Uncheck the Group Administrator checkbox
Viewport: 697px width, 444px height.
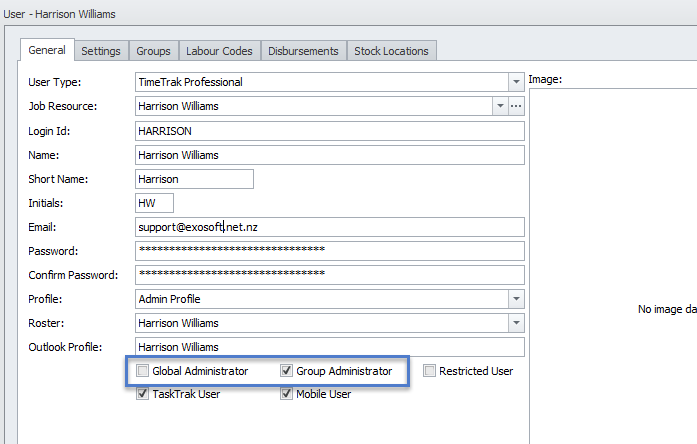coord(287,371)
